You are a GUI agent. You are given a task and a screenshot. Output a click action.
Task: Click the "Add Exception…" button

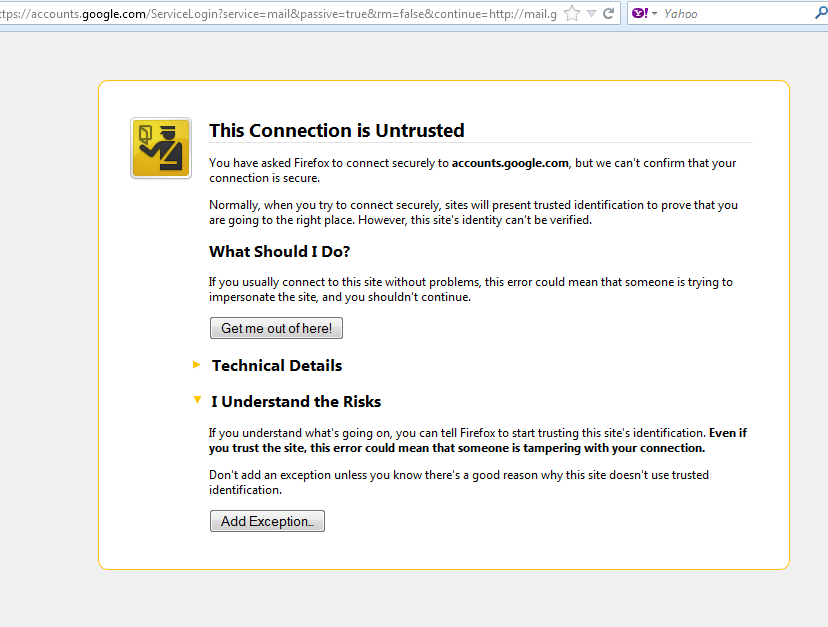(x=267, y=521)
